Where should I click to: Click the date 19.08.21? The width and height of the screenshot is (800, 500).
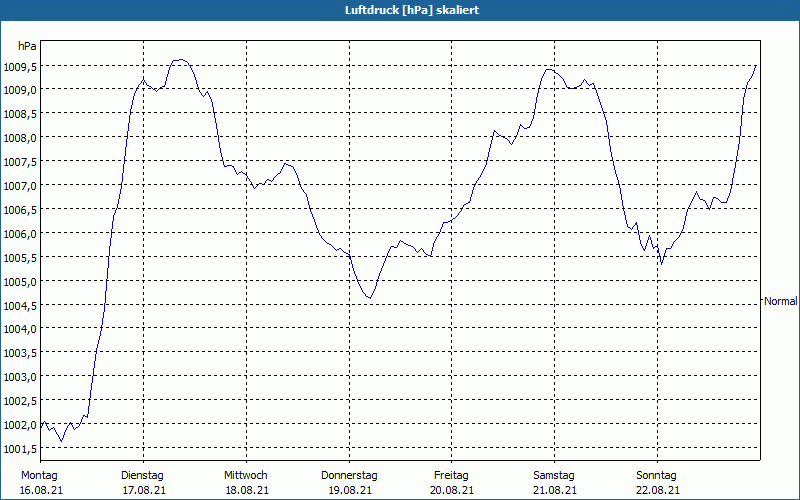(350, 490)
